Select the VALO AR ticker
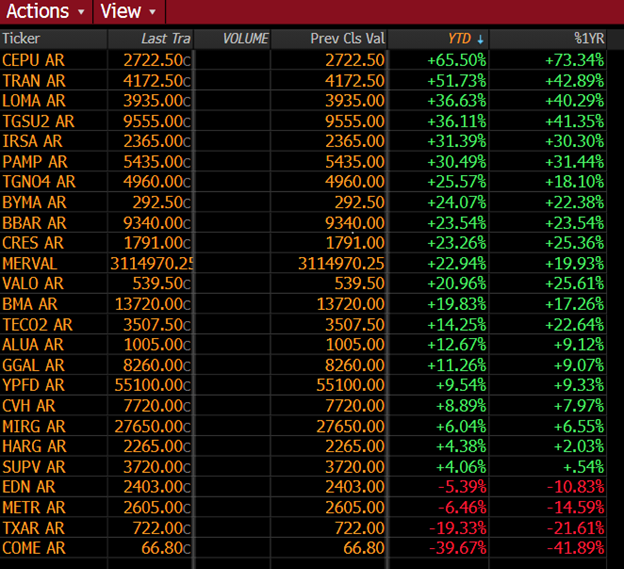 [33, 283]
